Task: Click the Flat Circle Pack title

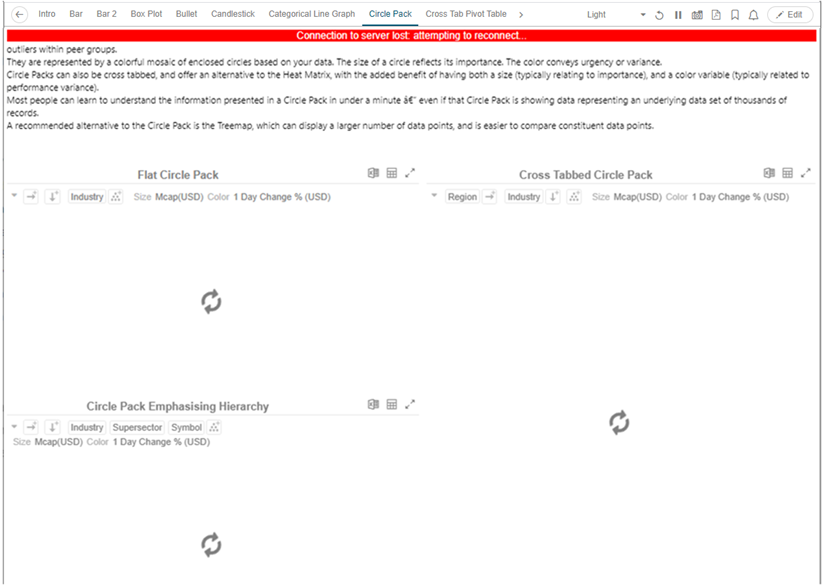Action: (178, 175)
